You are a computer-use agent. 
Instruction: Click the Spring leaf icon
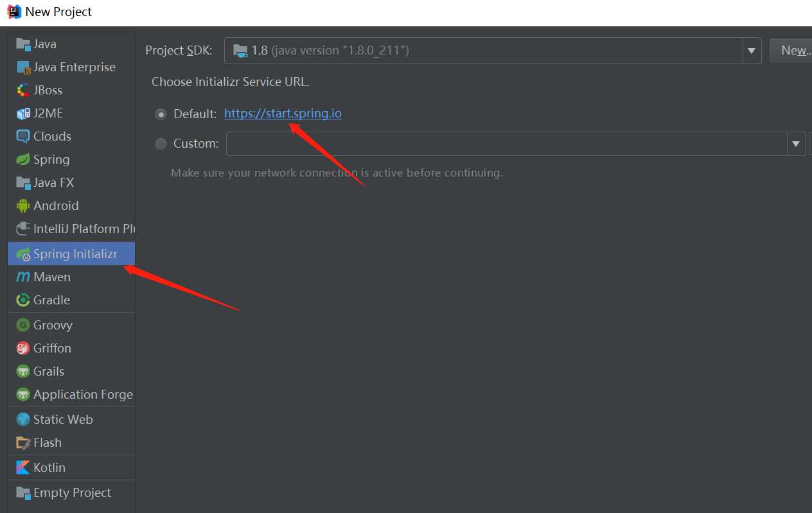point(23,160)
